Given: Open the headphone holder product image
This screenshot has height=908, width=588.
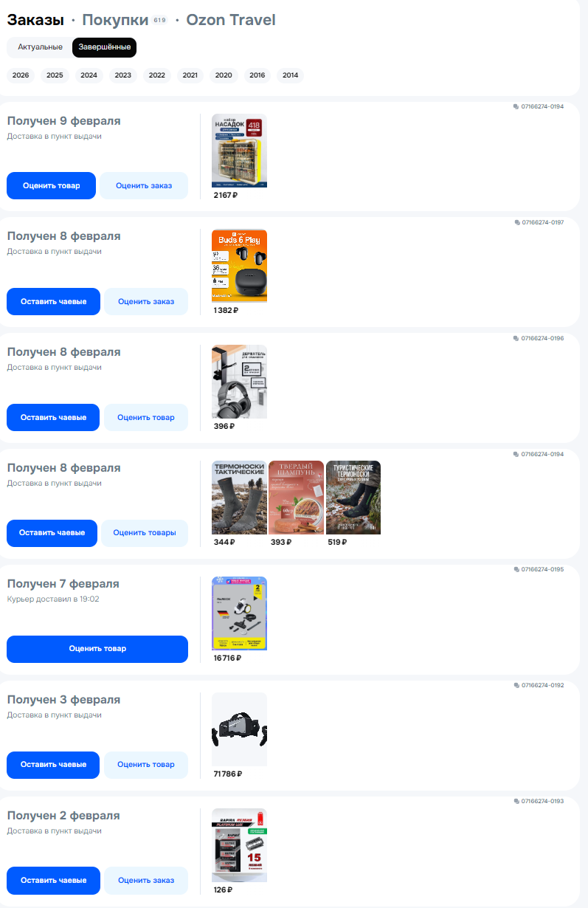Looking at the screenshot, I should point(239,382).
